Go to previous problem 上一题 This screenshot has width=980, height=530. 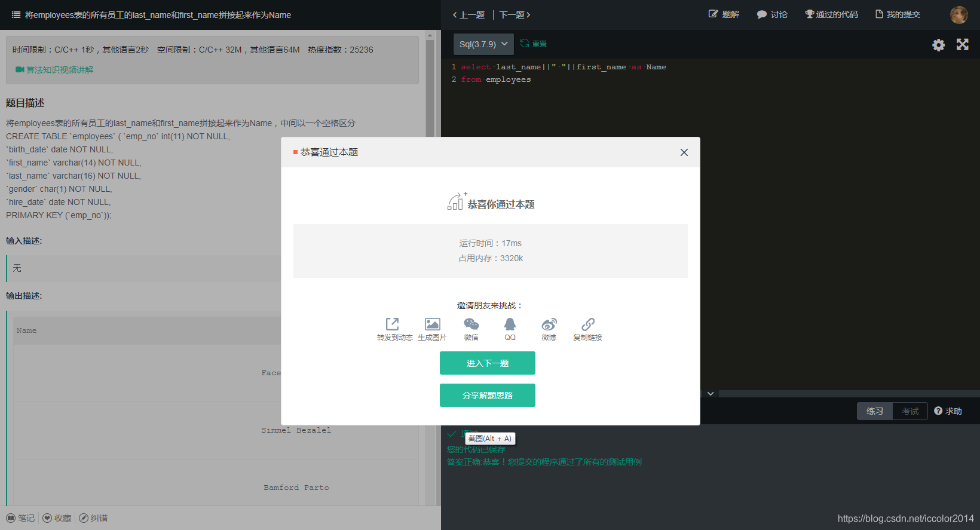[x=468, y=15]
